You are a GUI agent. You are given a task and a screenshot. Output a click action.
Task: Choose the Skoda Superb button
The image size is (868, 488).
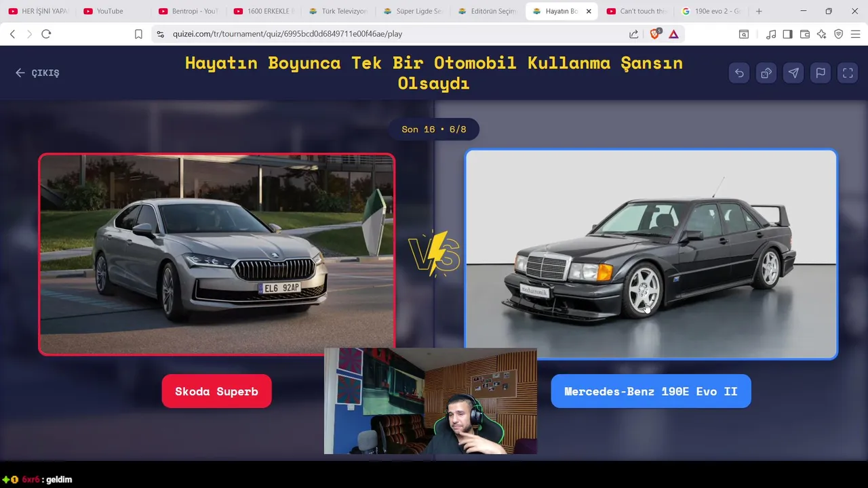point(216,391)
